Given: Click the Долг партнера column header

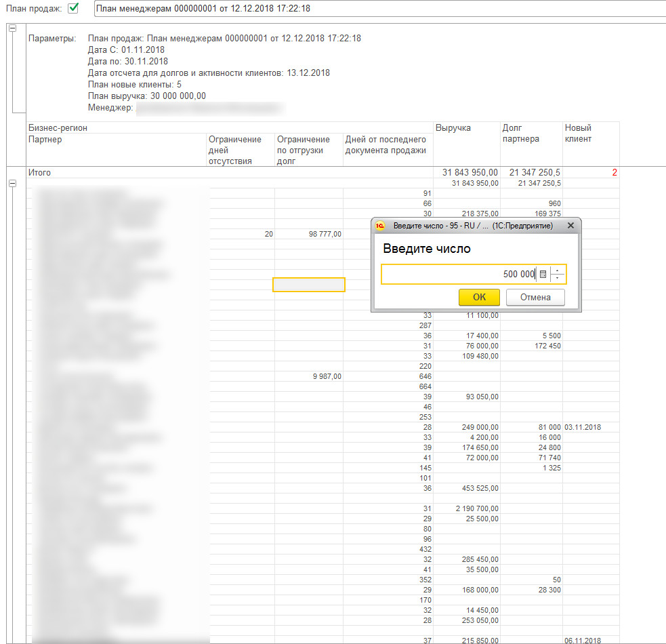Looking at the screenshot, I should 520,133.
